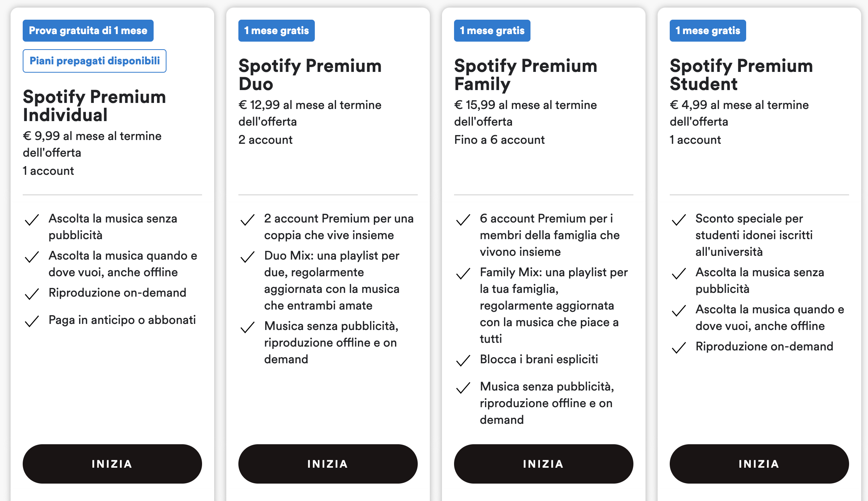
Task: Click checkmark next to Paga in anticipo o abbonati
Action: 32,321
